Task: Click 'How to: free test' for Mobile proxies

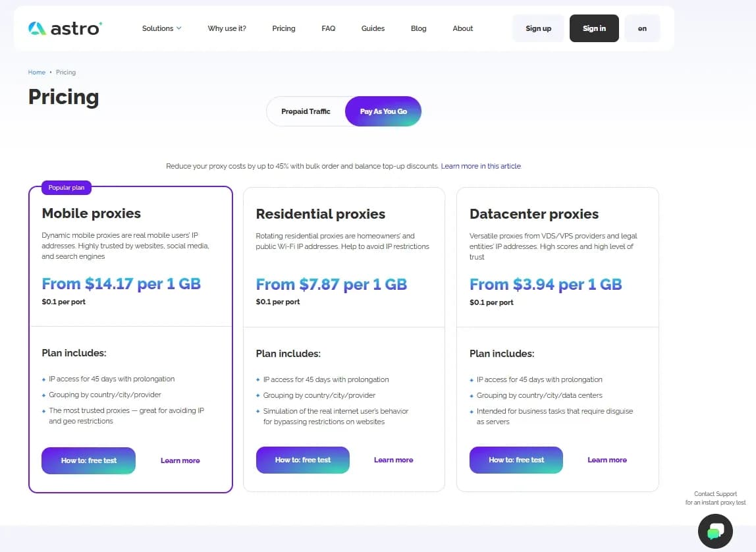Action: point(89,460)
